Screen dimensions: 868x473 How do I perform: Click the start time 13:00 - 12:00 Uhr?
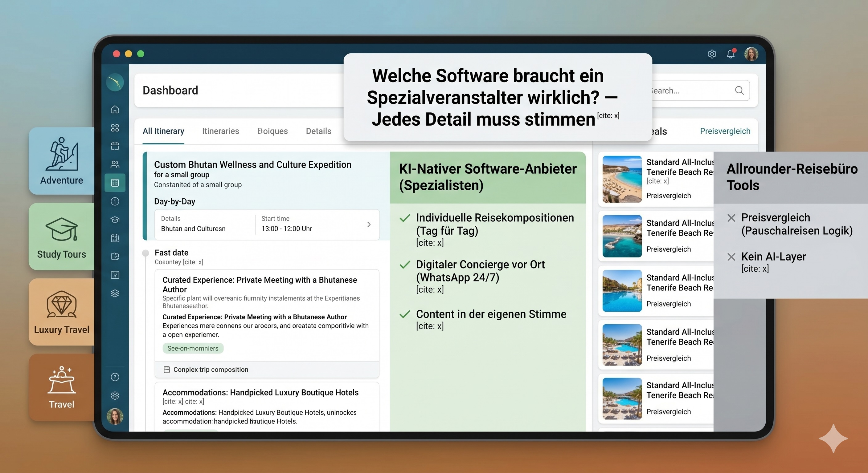coord(287,228)
